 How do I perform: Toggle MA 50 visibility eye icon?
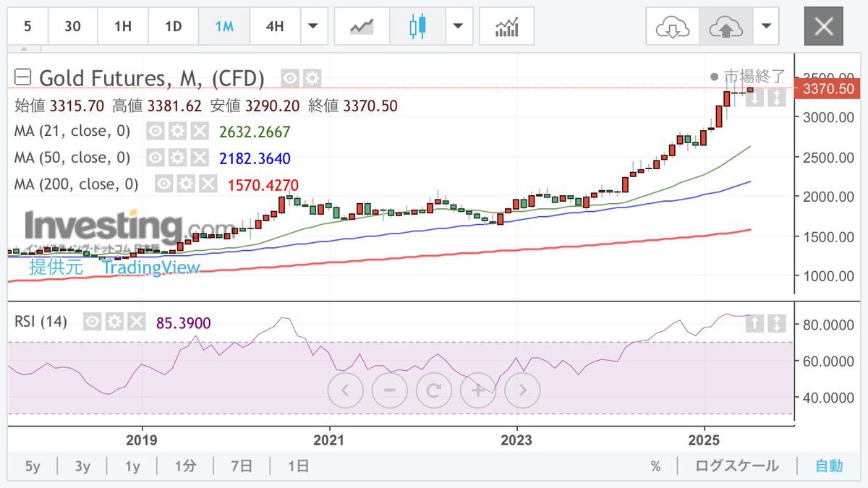tap(156, 158)
